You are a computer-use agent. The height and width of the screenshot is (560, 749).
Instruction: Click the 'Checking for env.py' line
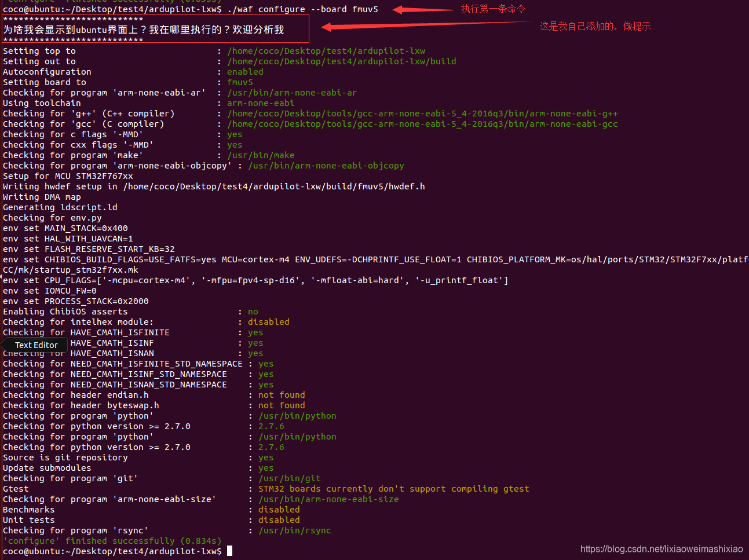click(x=52, y=218)
